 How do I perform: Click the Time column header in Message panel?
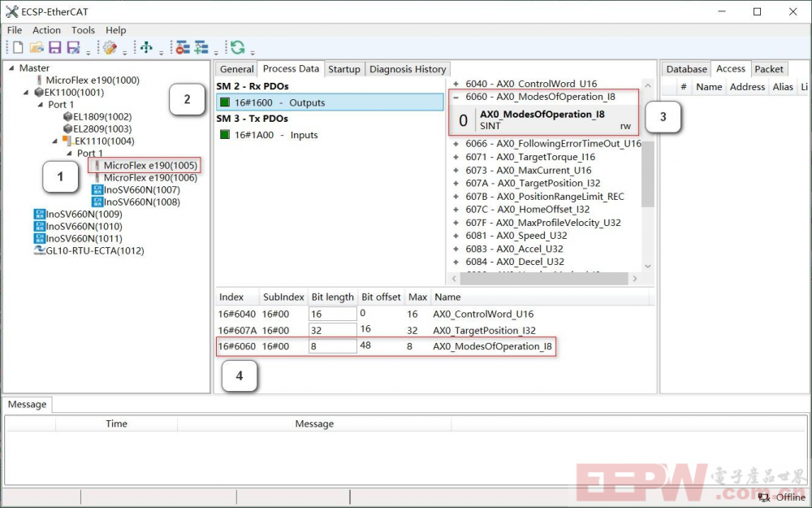[x=116, y=423]
